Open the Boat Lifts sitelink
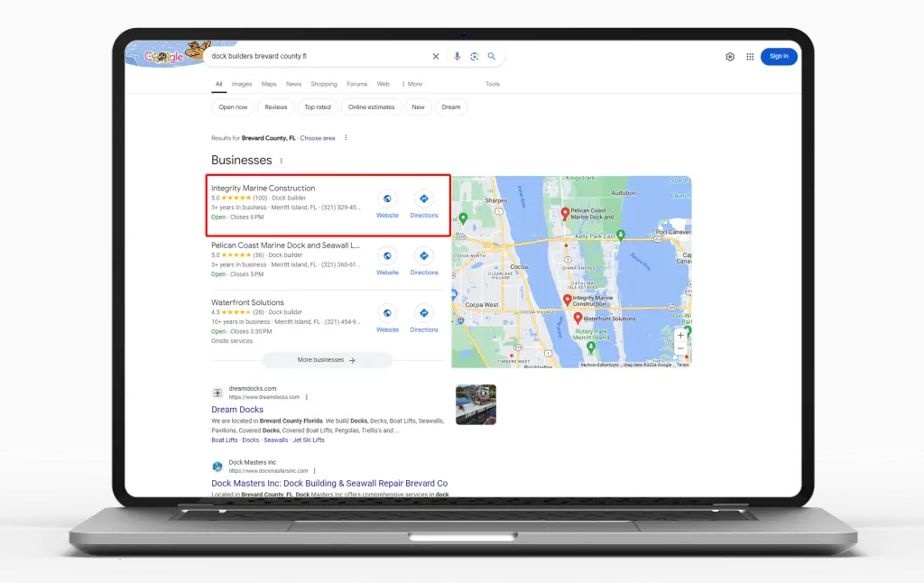This screenshot has height=583, width=924. pos(225,440)
